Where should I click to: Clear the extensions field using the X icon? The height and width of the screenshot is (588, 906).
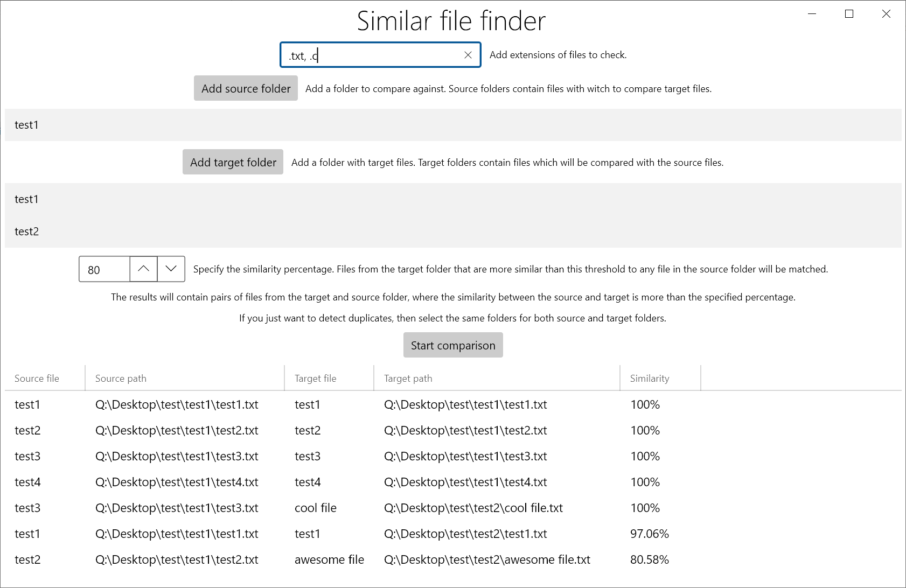coord(467,54)
